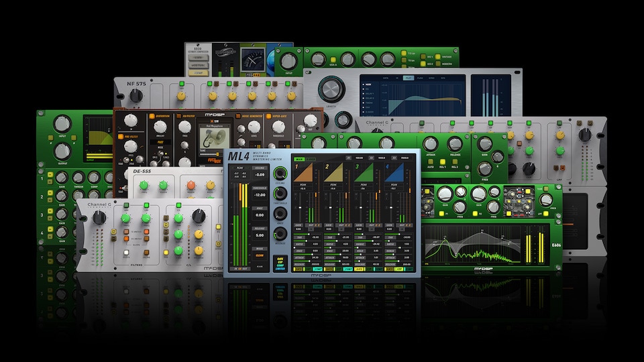Click the large silver Length knob
The width and height of the screenshot is (644, 362).
(x=329, y=90)
